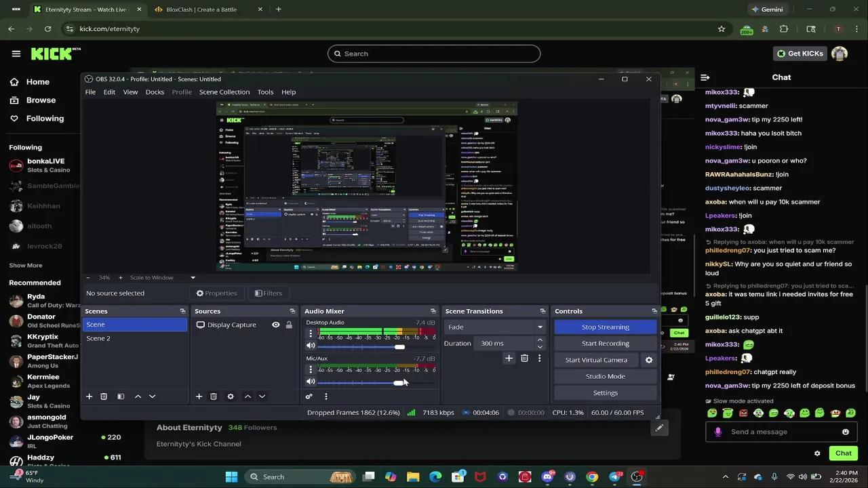The height and width of the screenshot is (488, 868).
Task: Hide Display Capture with eye icon
Action: tap(276, 325)
